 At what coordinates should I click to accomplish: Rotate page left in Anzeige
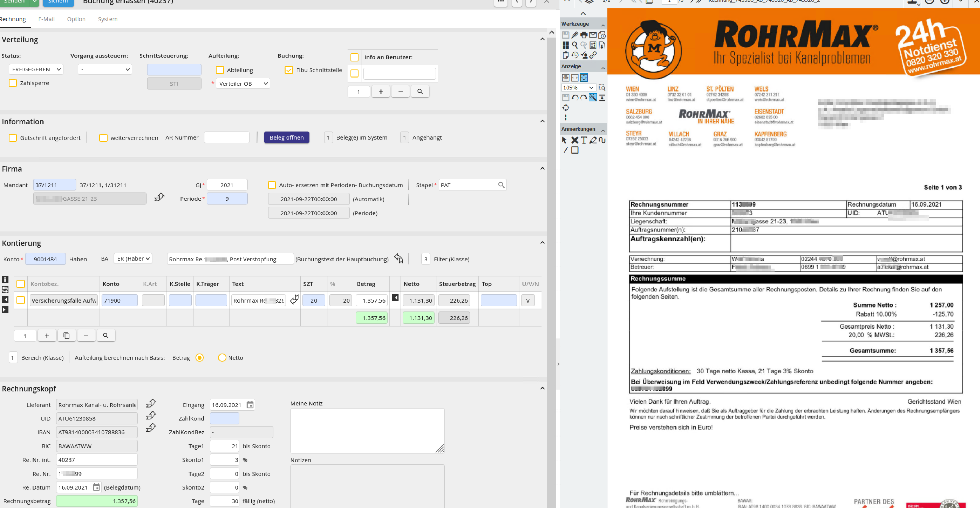tap(575, 98)
